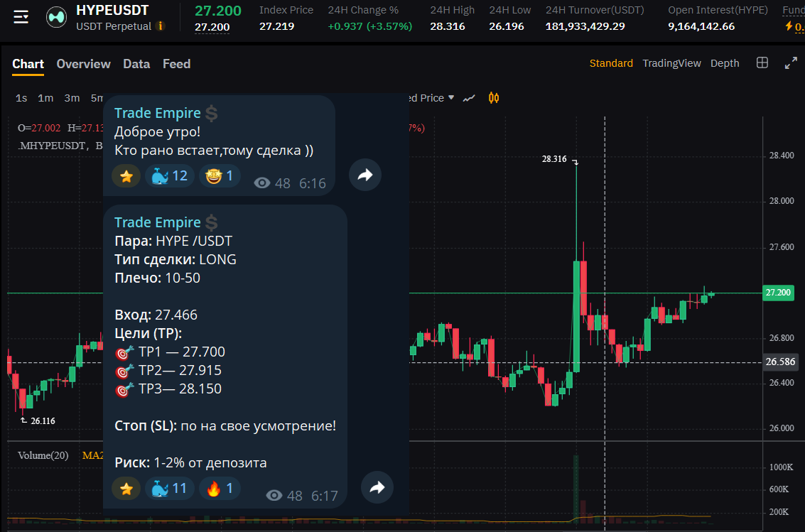Image resolution: width=805 pixels, height=532 pixels.
Task: Open the Data tab
Action: [136, 64]
